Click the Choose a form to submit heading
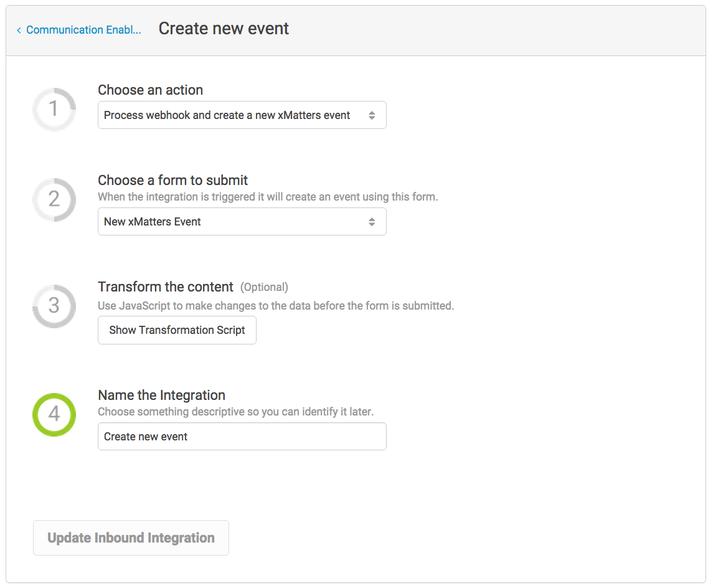The height and width of the screenshot is (588, 713). click(172, 181)
